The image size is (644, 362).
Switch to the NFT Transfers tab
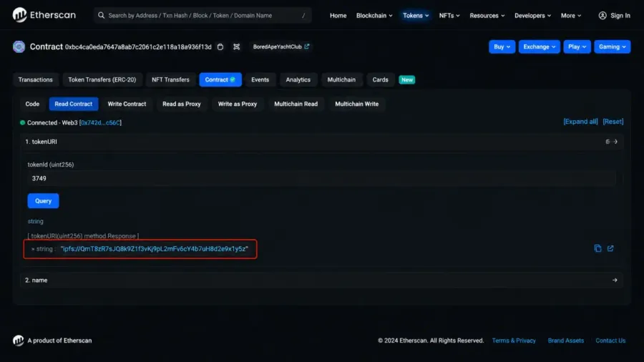pos(170,79)
